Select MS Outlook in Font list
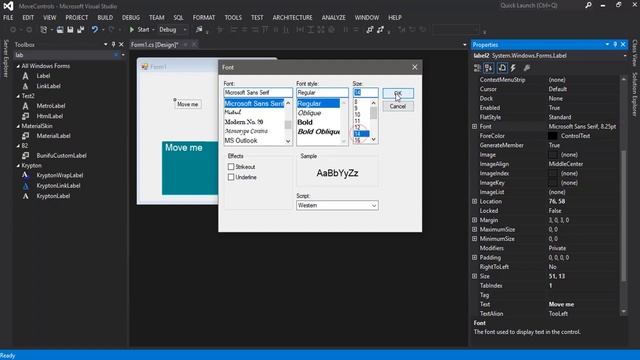This screenshot has width=640, height=360. (x=241, y=140)
